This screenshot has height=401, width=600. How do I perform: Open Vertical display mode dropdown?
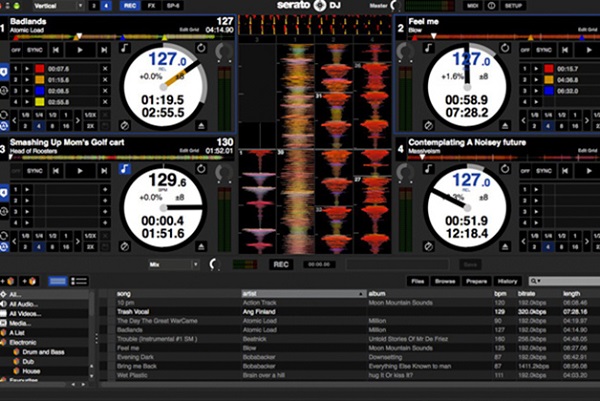coord(58,6)
